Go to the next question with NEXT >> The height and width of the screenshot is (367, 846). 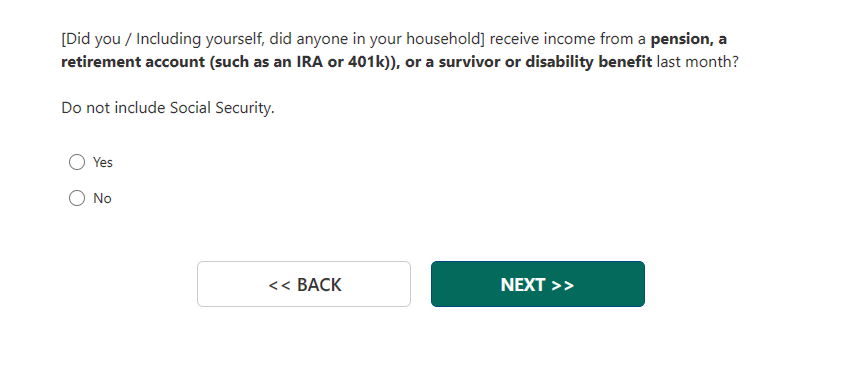coord(537,284)
